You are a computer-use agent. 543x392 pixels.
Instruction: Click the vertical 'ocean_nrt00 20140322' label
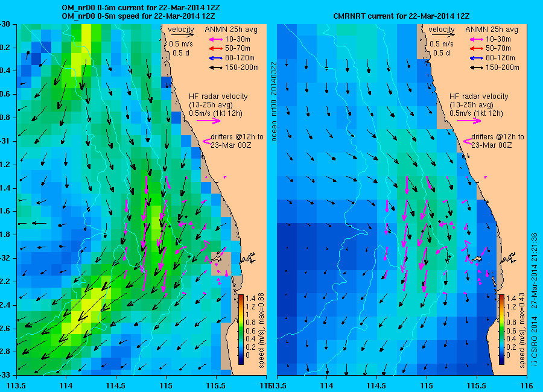click(274, 102)
